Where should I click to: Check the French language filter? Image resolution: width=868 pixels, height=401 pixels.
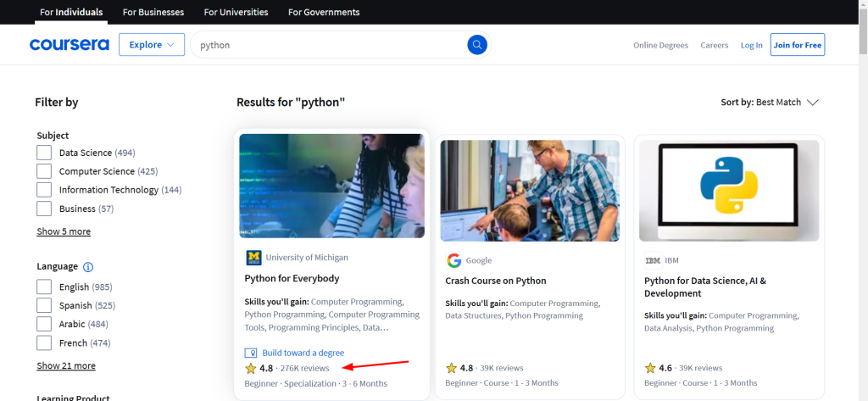pos(44,343)
